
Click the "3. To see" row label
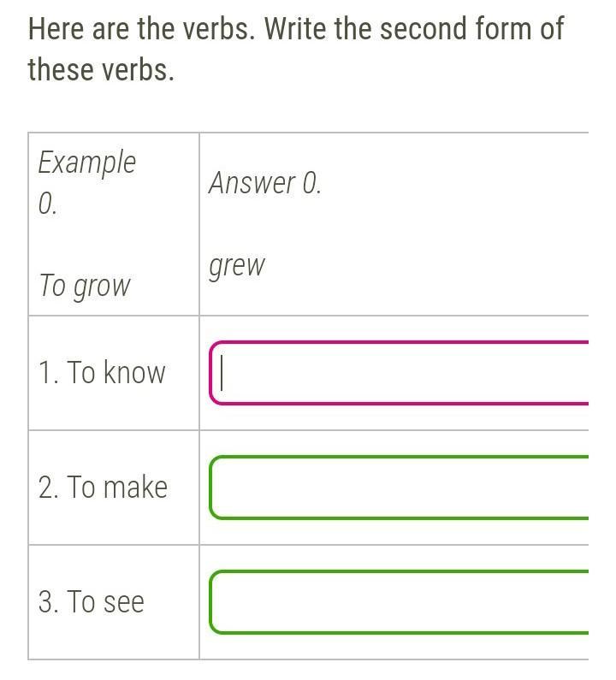click(92, 602)
